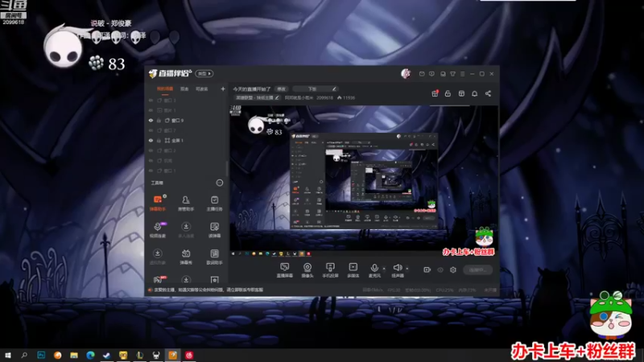Open Windows taskbar search
This screenshot has height=362, width=644.
click(24, 355)
